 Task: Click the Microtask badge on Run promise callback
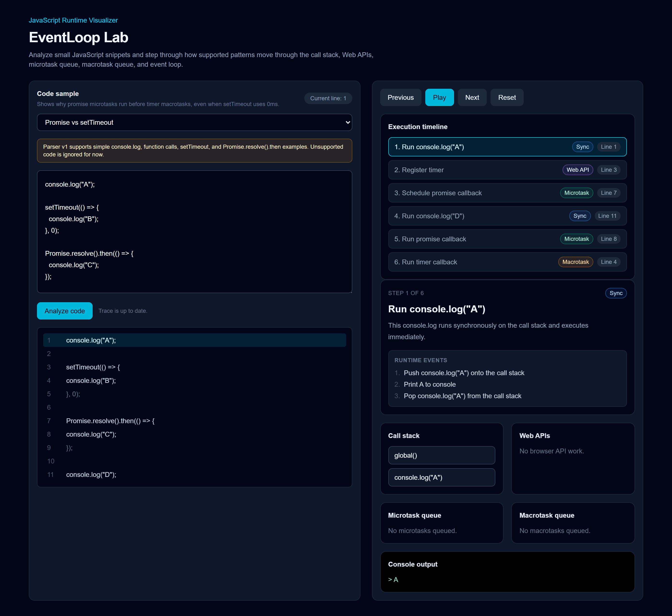(576, 239)
